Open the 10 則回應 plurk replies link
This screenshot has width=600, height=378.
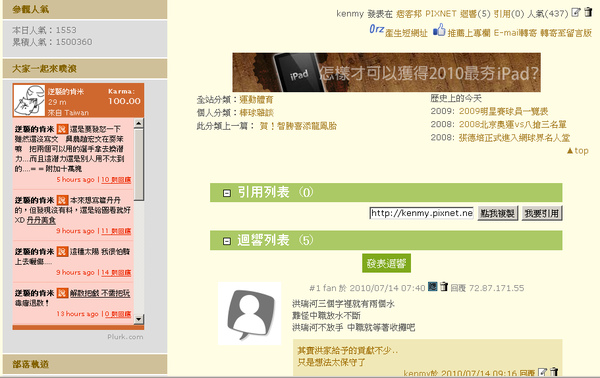point(116,179)
